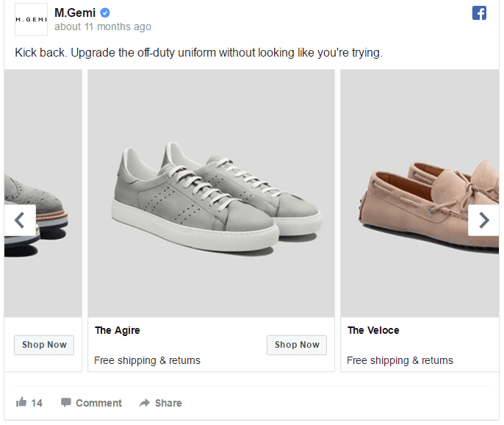504x425 pixels.
Task: Go to next carousel slide
Action: point(483,220)
